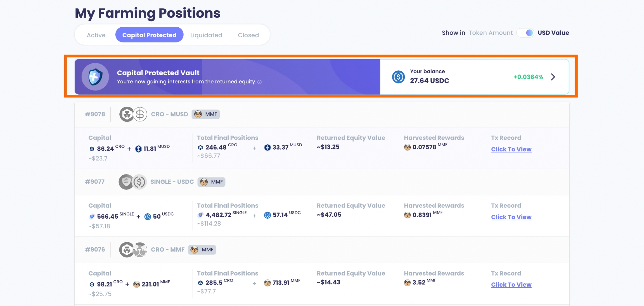This screenshot has height=306, width=644.
Task: Click the MMF badge on position #9077
Action: (x=212, y=182)
